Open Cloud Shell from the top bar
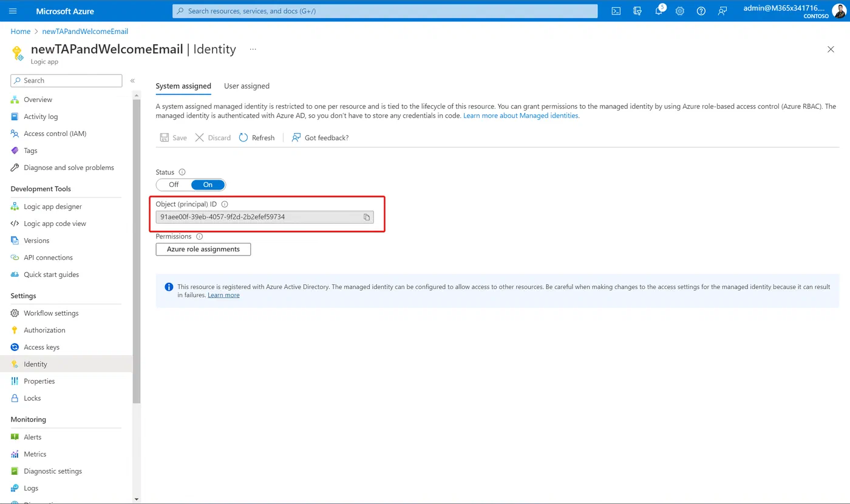 616,11
